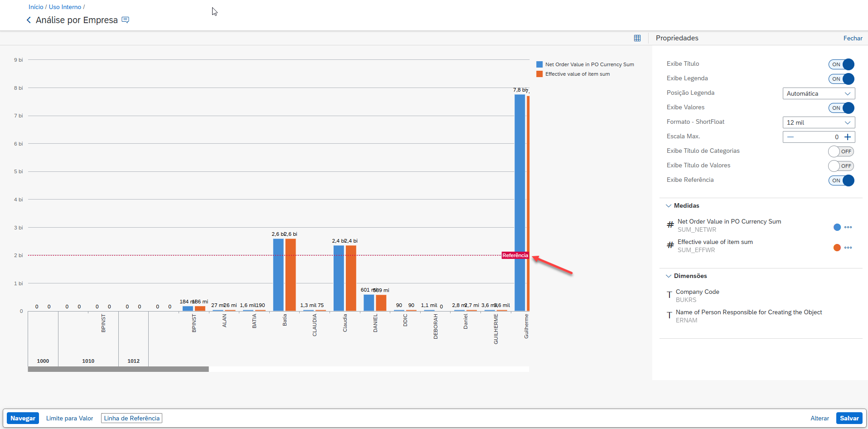Open the comment icon next to page title
The image size is (868, 429).
[x=126, y=20]
